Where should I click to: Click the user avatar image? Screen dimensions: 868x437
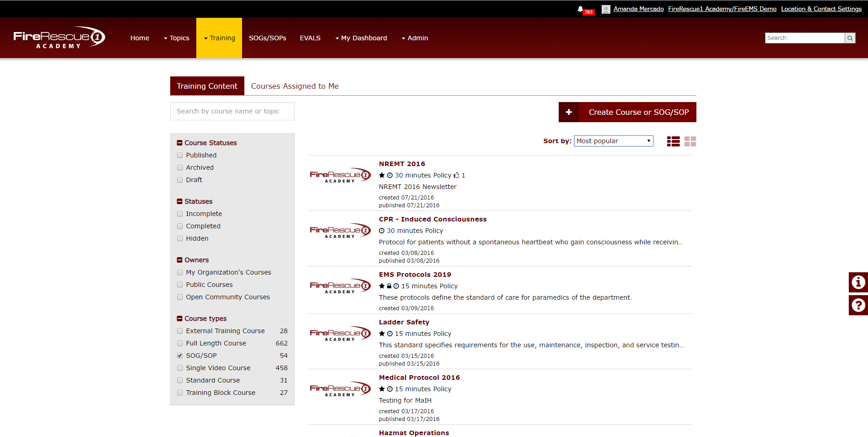[x=606, y=9]
